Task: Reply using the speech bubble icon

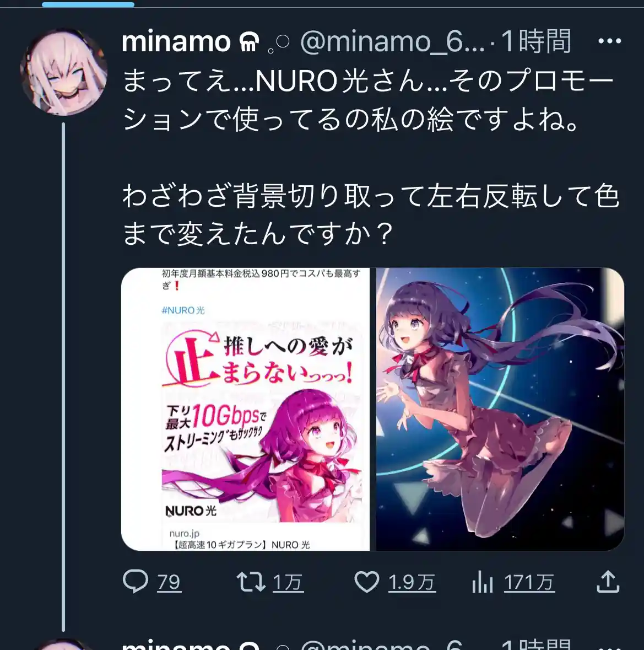Action: click(x=135, y=581)
